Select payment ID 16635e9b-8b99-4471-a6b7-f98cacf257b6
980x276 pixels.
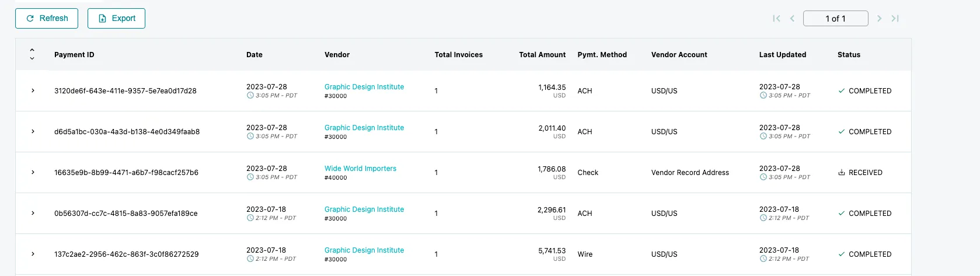coord(126,173)
